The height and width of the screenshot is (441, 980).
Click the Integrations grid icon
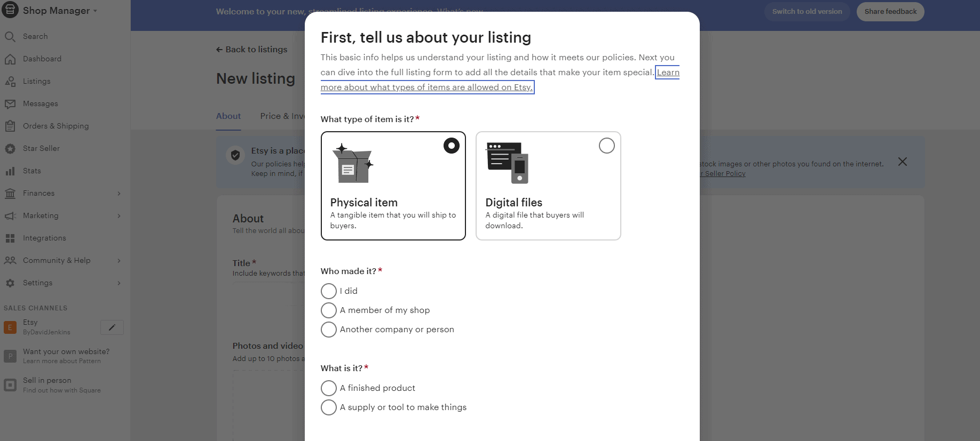(x=10, y=238)
